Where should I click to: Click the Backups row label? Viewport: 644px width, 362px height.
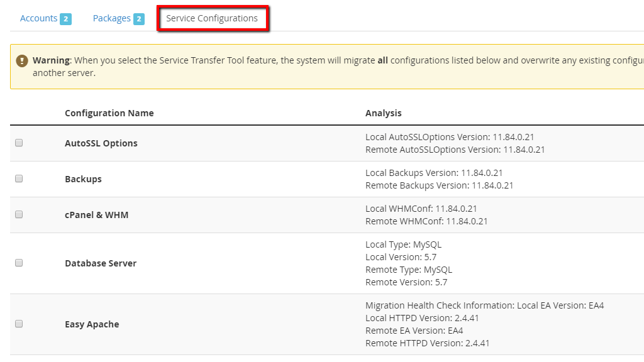pyautogui.click(x=84, y=179)
